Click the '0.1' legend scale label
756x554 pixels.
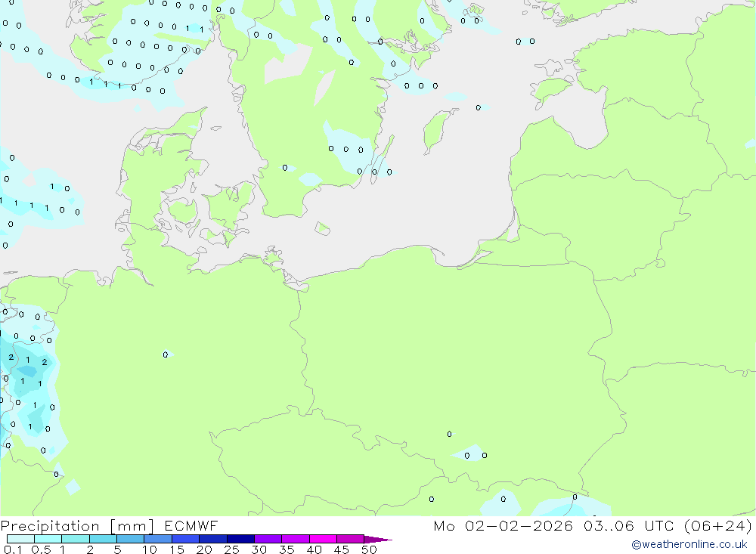point(13,549)
